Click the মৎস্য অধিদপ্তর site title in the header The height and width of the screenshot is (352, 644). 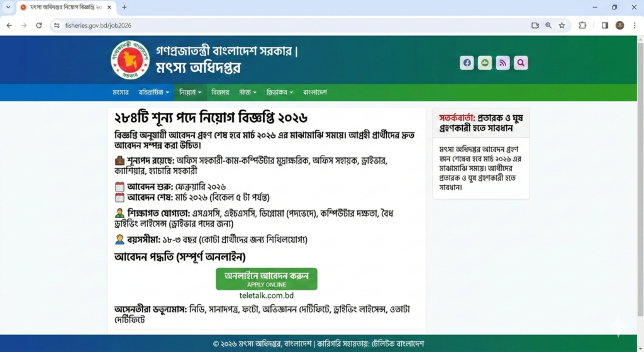tap(198, 67)
